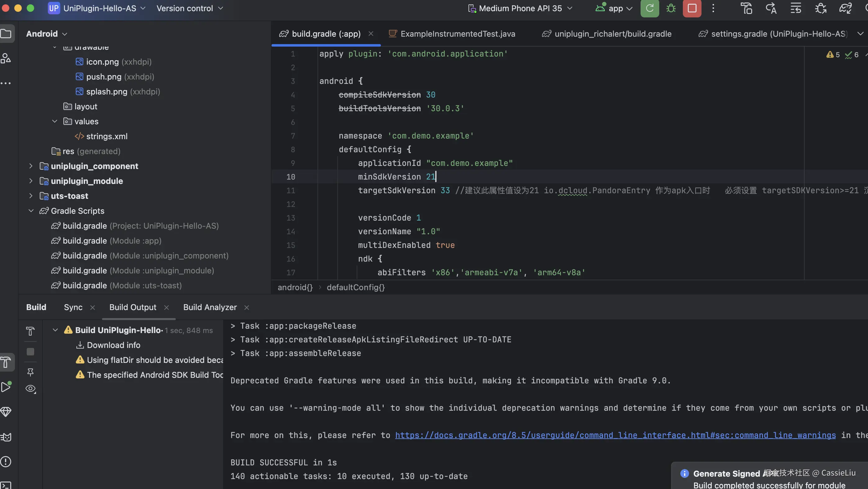The width and height of the screenshot is (868, 489).
Task: Switch to the Build Analyzer tab
Action: pyautogui.click(x=210, y=307)
